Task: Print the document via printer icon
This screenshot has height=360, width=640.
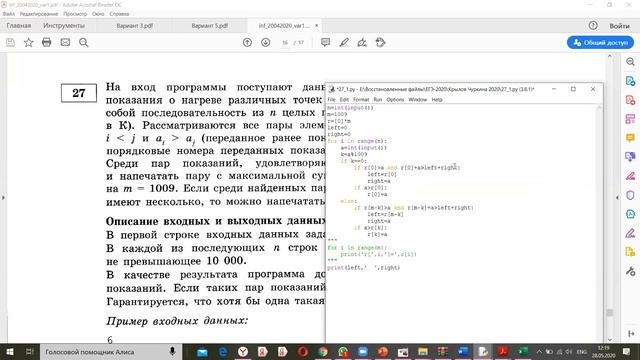Action: pos(47,42)
